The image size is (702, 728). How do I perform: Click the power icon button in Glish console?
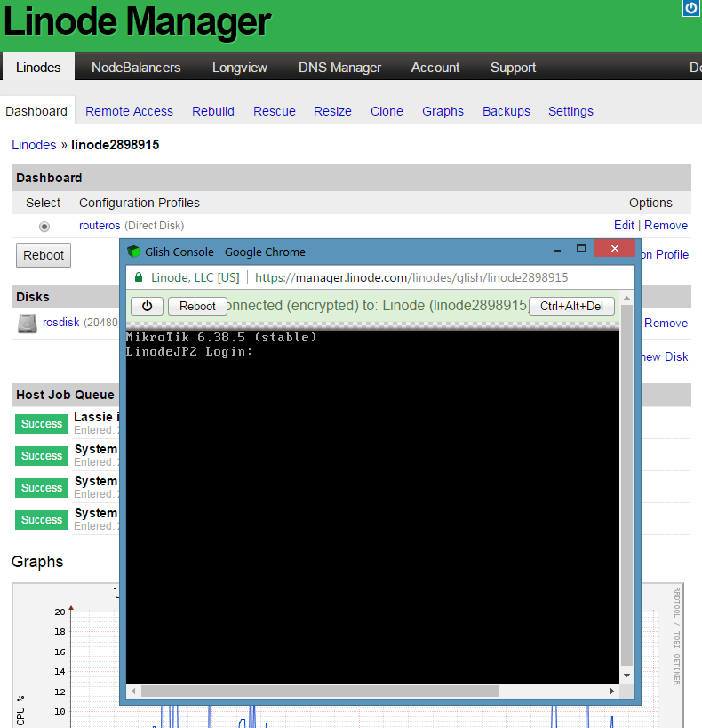pos(148,306)
